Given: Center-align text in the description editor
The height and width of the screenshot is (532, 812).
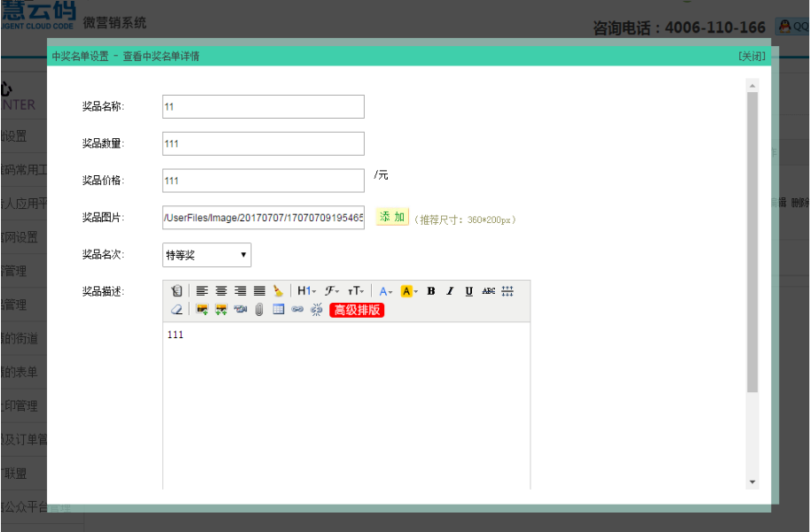Looking at the screenshot, I should 221,290.
